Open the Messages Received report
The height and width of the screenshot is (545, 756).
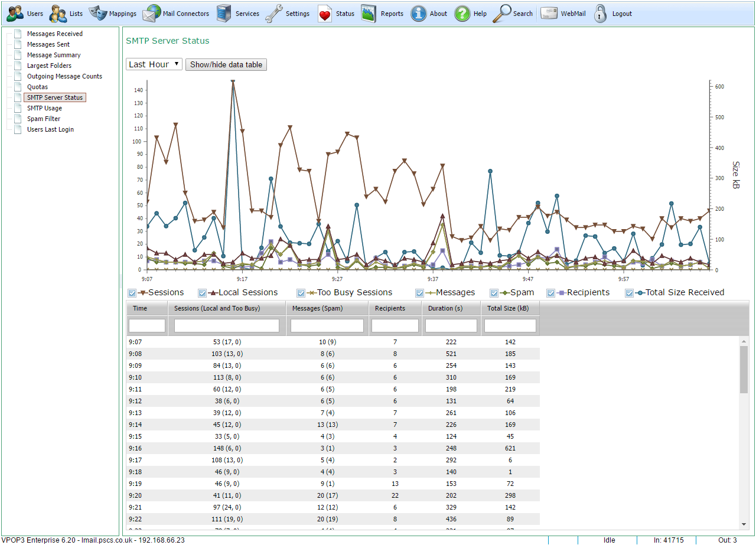coord(54,34)
